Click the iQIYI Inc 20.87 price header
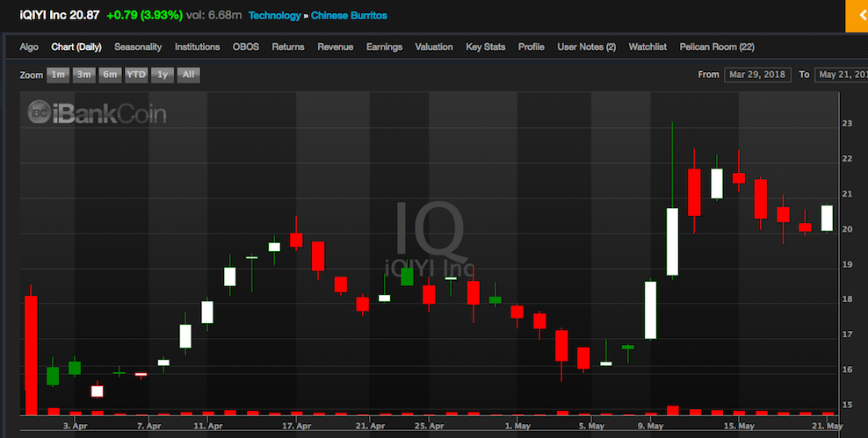This screenshot has width=868, height=438. (x=59, y=16)
